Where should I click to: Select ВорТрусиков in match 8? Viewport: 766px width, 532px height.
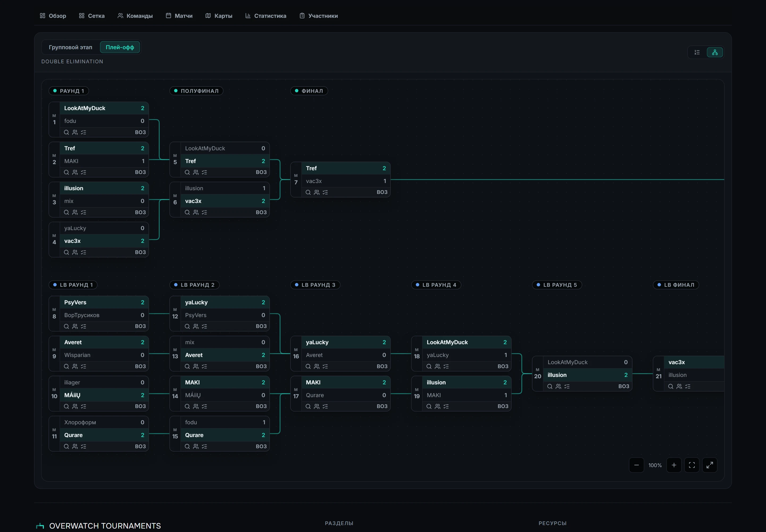click(104, 315)
